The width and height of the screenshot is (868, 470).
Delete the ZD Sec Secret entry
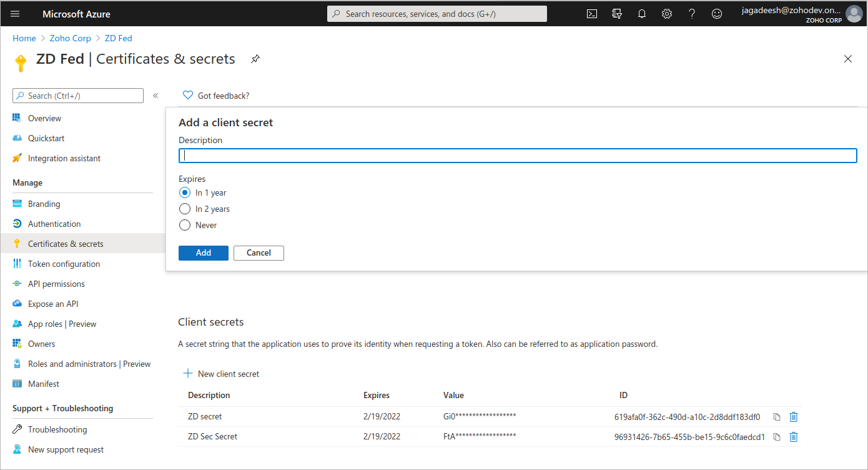point(794,437)
